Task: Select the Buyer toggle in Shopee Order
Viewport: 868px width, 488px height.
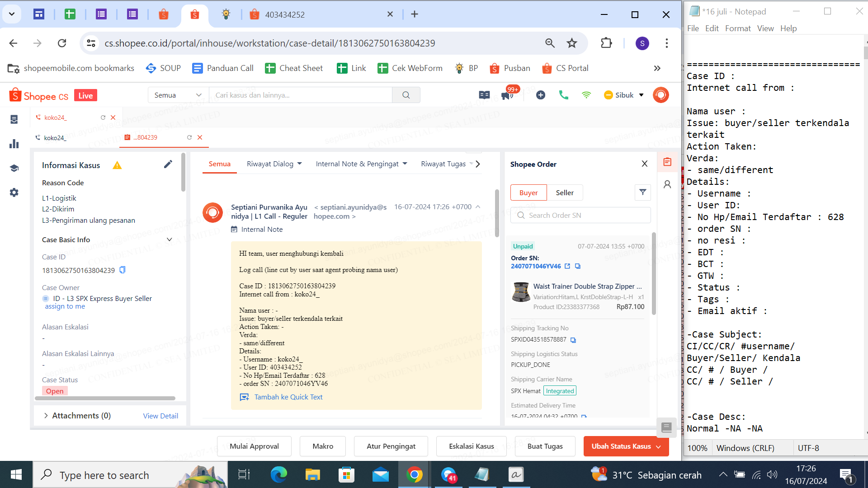Action: (x=528, y=192)
